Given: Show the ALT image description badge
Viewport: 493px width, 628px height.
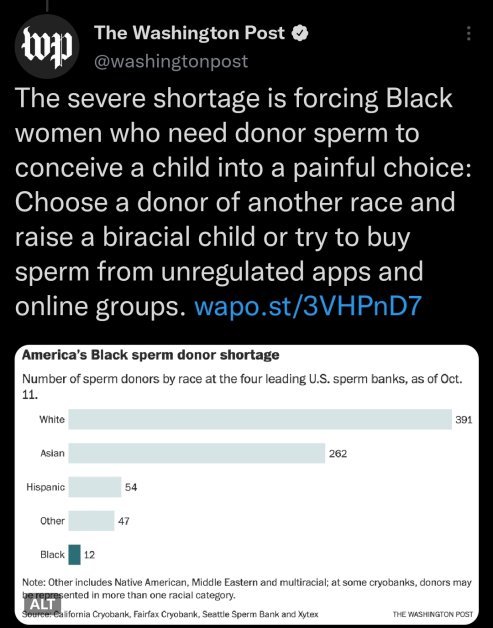Looking at the screenshot, I should (x=42, y=603).
